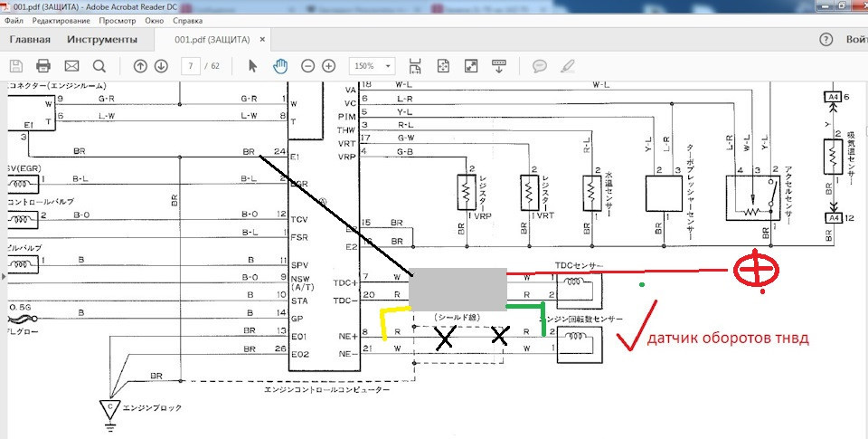Switch to the Инструменты tab
Viewport: 868px width, 439px height.
(x=102, y=39)
